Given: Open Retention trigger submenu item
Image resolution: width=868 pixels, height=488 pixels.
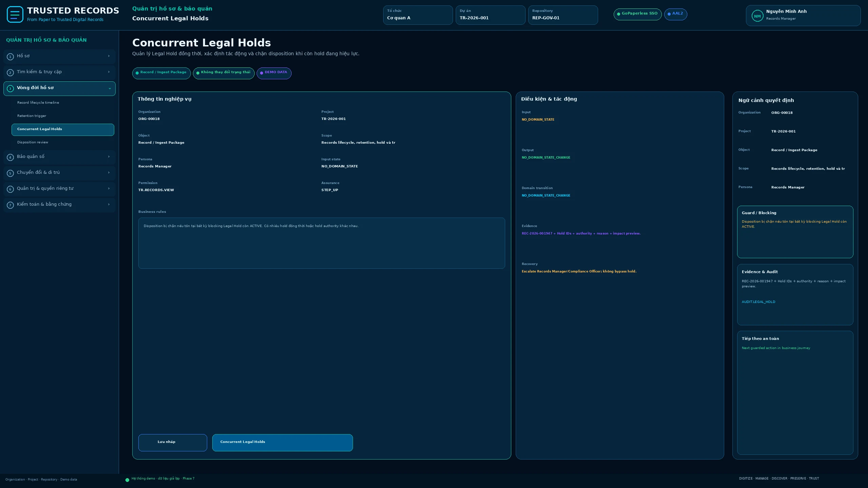Looking at the screenshot, I should (x=63, y=116).
